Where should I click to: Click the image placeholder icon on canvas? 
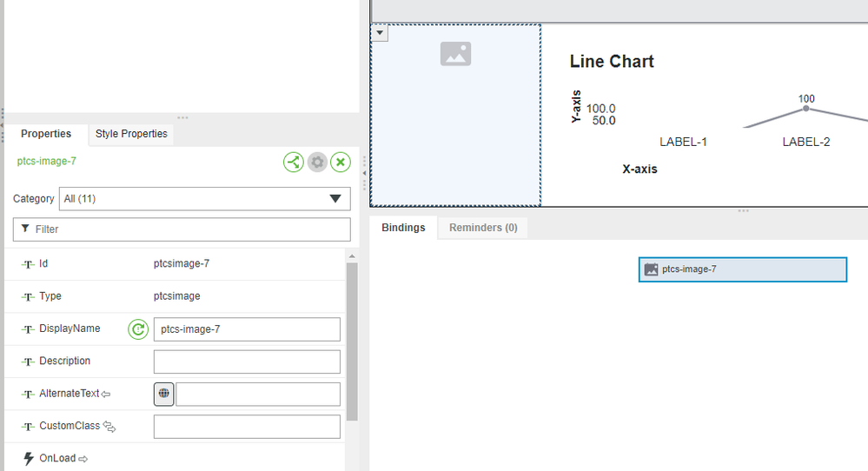pyautogui.click(x=455, y=54)
